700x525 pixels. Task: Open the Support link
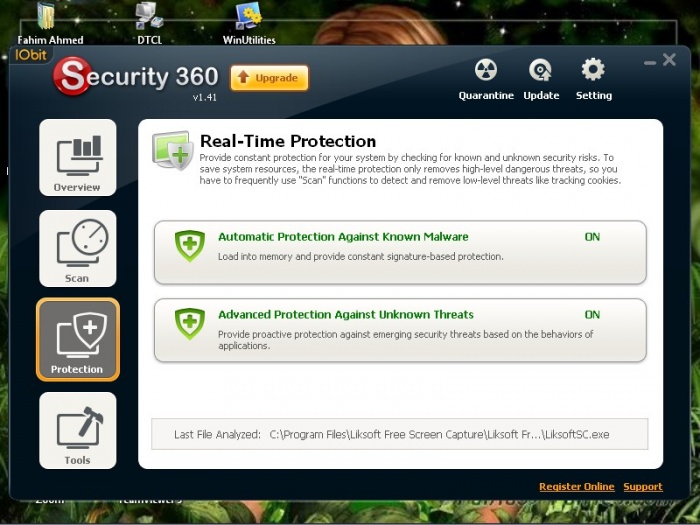643,487
